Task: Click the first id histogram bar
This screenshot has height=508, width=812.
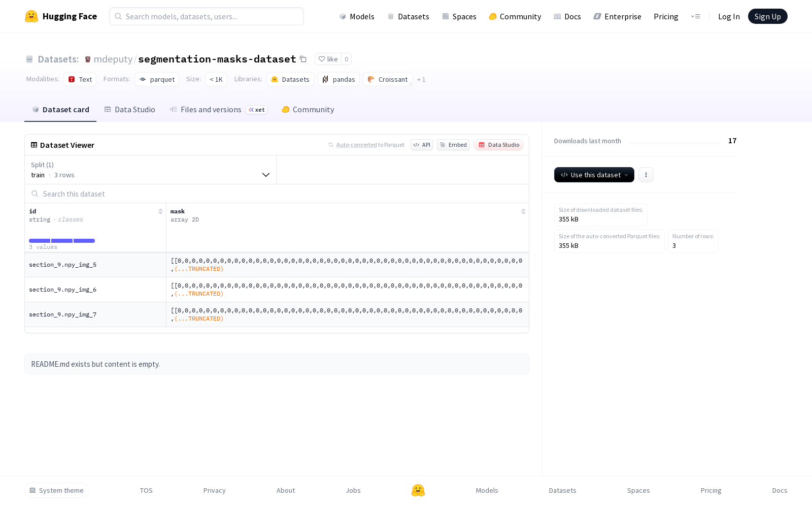Action: 40,241
